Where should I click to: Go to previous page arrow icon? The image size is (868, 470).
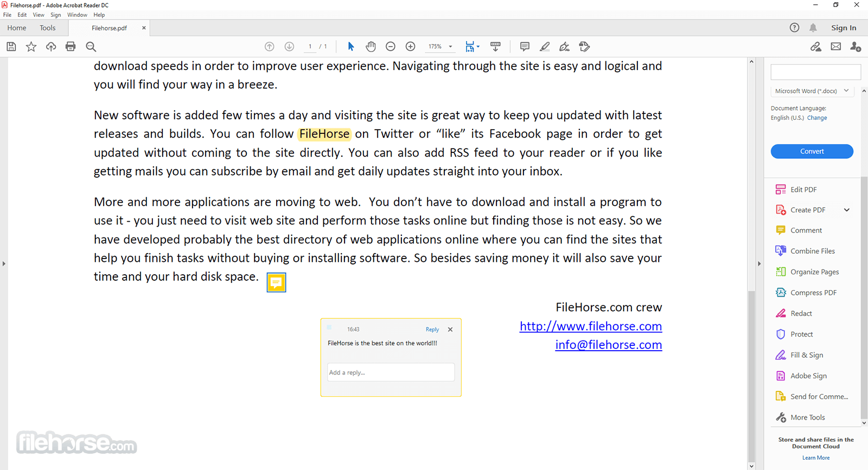pos(269,47)
